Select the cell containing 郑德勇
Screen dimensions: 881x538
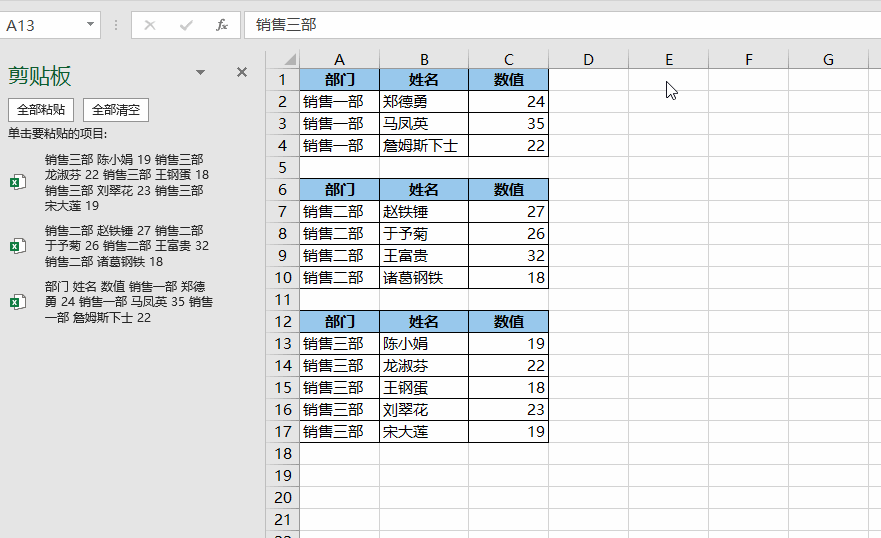(x=424, y=102)
